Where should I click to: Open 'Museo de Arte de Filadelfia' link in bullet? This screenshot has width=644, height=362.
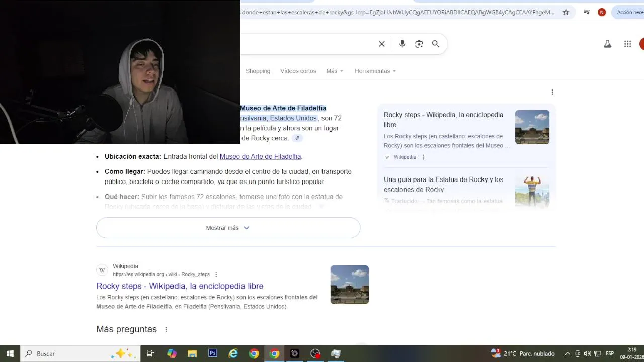pos(260,157)
